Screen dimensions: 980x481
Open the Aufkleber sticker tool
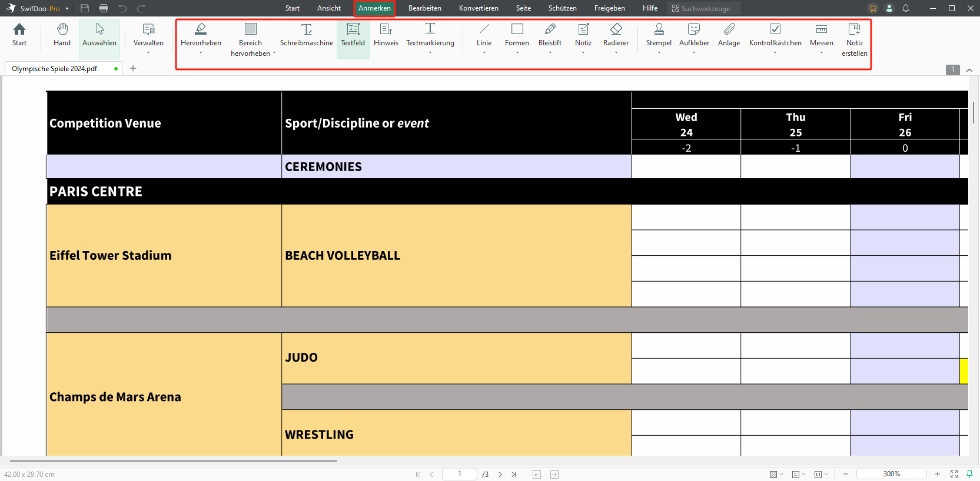click(694, 35)
